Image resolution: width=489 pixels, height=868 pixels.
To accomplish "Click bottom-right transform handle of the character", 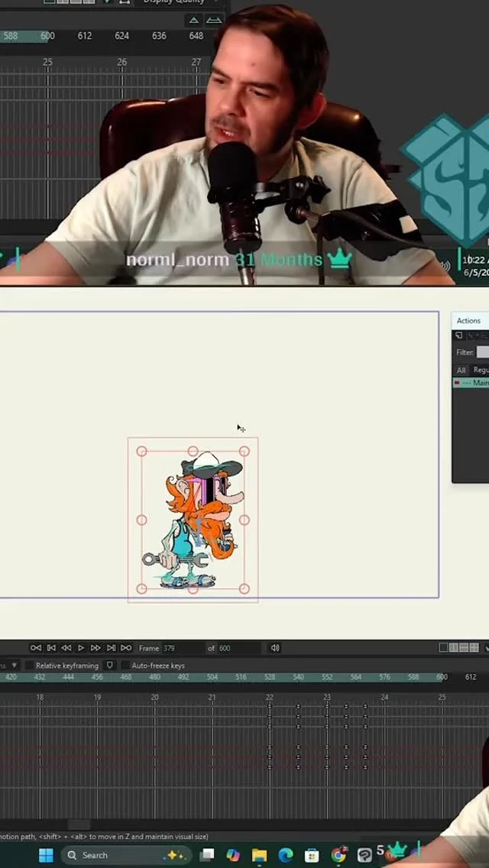I will point(244,588).
